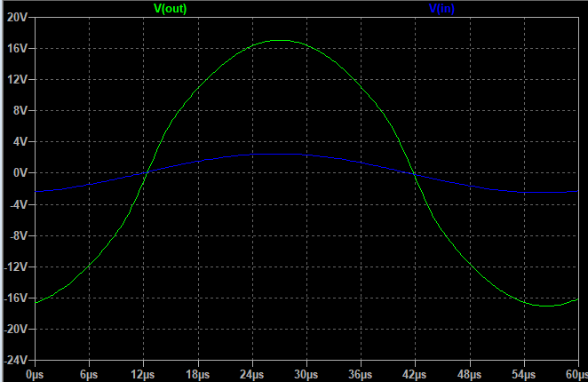Click the 12V vertical axis label
Image resolution: width=588 pixels, height=382 pixels.
click(17, 80)
